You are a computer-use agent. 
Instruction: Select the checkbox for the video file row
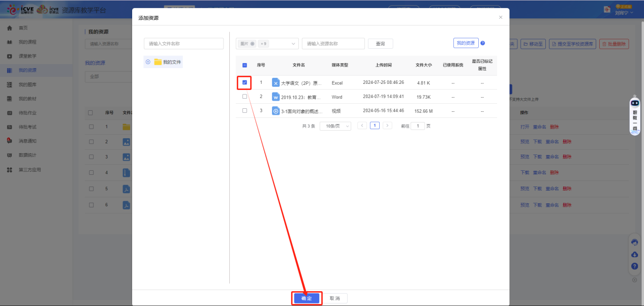point(244,111)
